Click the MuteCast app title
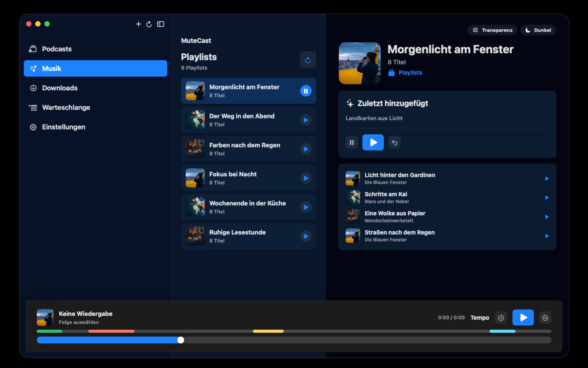 click(x=196, y=41)
